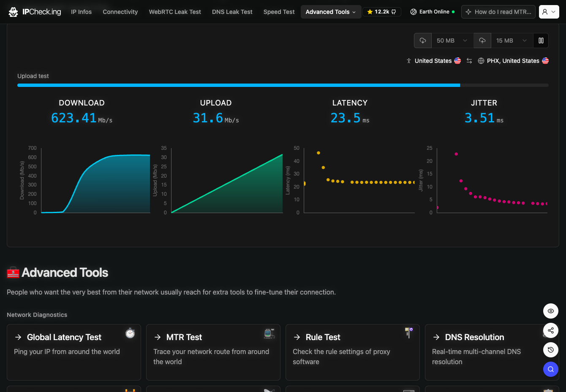Click the swap arrows between locations
566x392 pixels.
pyautogui.click(x=469, y=61)
